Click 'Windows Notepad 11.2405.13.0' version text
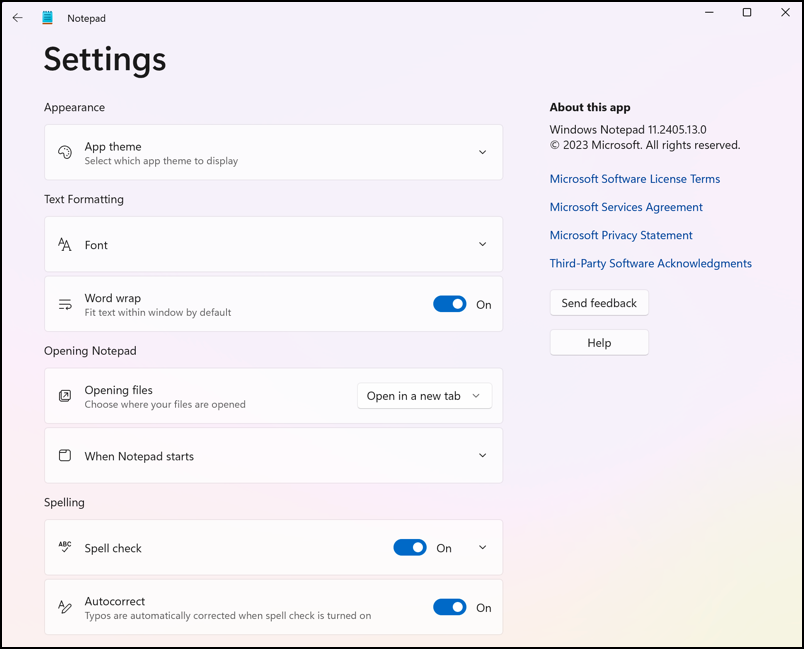The height and width of the screenshot is (649, 804). click(628, 130)
